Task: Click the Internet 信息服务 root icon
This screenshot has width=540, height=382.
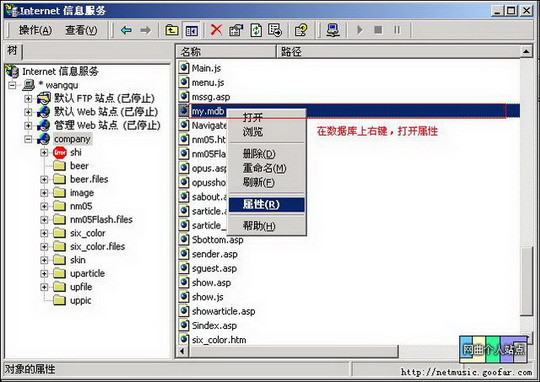Action: pyautogui.click(x=12, y=71)
